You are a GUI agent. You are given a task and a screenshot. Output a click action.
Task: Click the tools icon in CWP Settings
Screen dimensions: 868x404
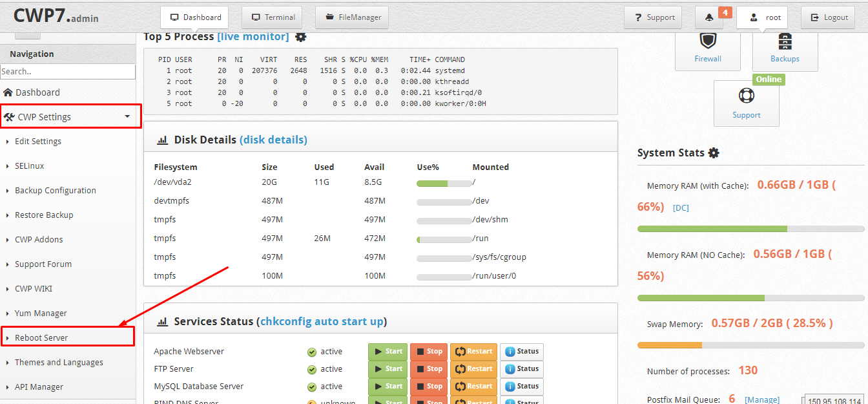pos(9,117)
